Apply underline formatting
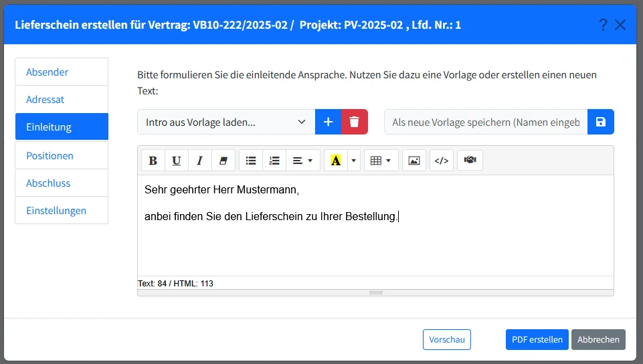 tap(177, 161)
